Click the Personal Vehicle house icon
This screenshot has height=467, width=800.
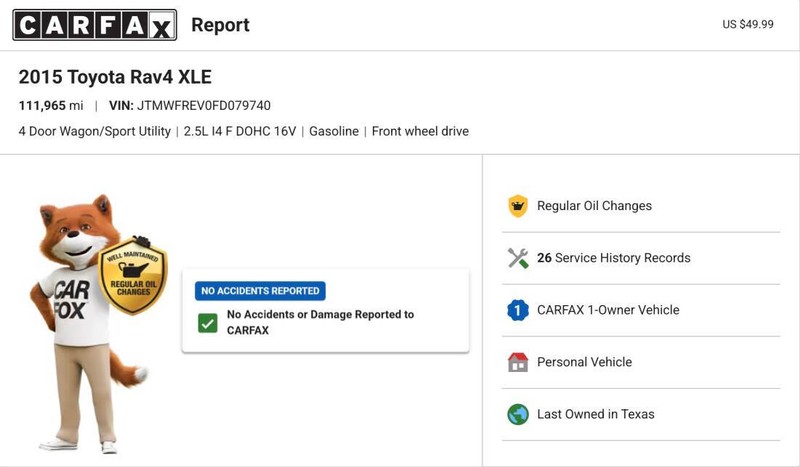(x=518, y=362)
